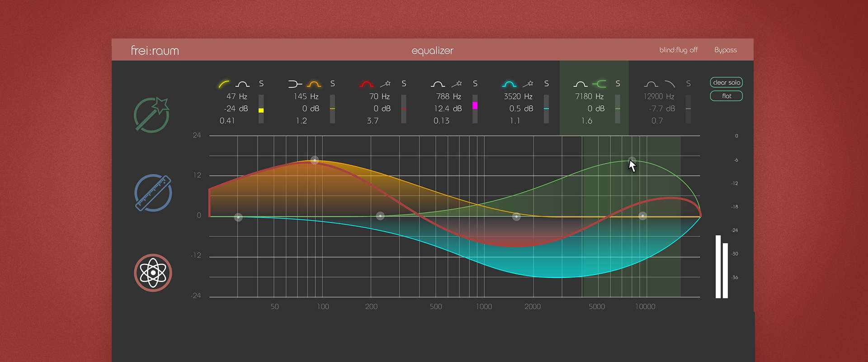The width and height of the screenshot is (868, 362).
Task: Click the 12900 Hz frequency value
Action: pos(659,96)
